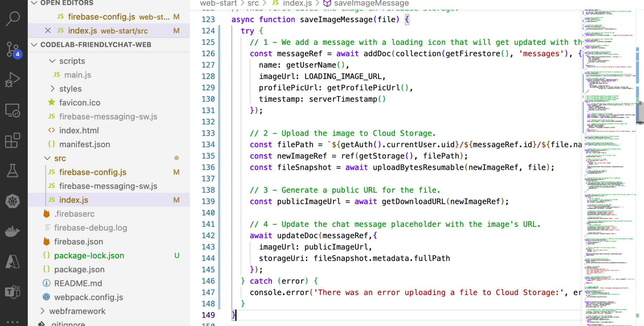Screen dimensions: 644x326
Task: Click the web-start breadcrumb
Action: point(219,4)
